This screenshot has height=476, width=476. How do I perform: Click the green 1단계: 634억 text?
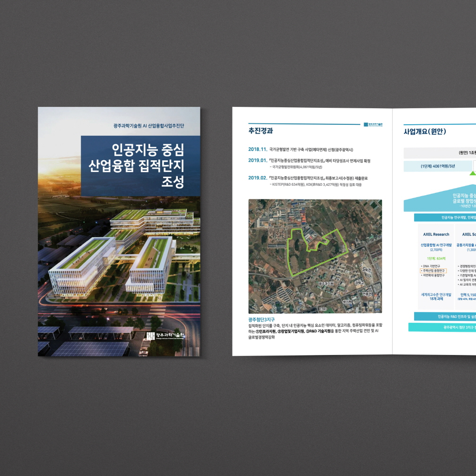coord(436,259)
